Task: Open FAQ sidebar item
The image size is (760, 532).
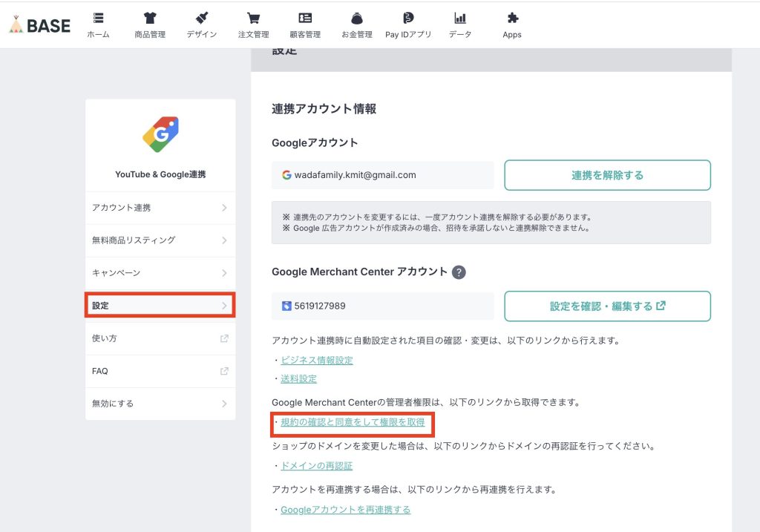Action: [160, 371]
